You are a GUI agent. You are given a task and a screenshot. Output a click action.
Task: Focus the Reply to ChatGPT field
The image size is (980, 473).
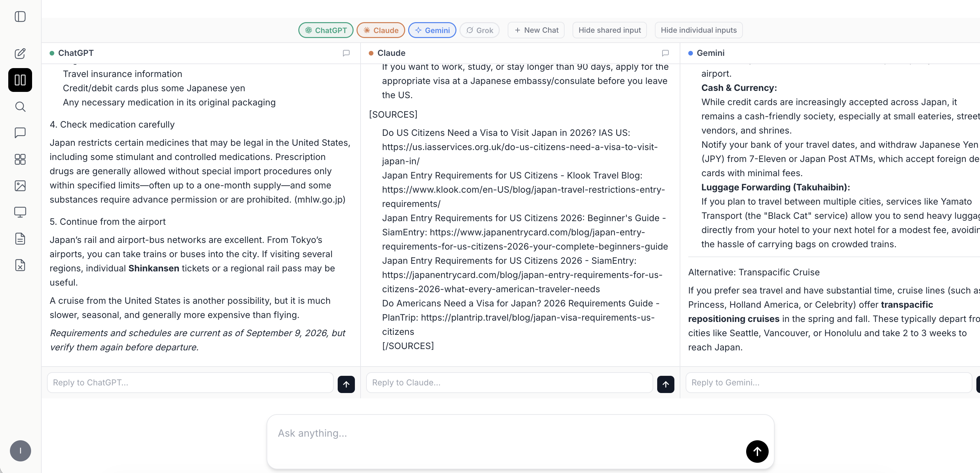coord(190,382)
